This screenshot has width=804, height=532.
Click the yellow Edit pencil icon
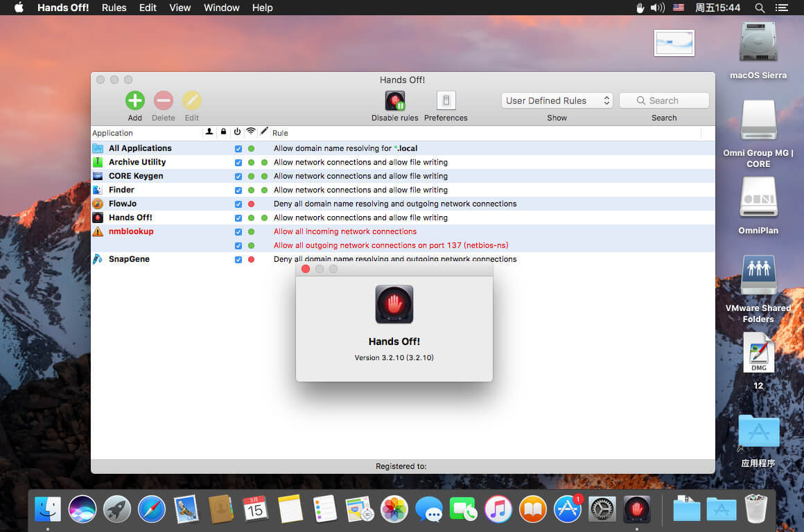[191, 101]
